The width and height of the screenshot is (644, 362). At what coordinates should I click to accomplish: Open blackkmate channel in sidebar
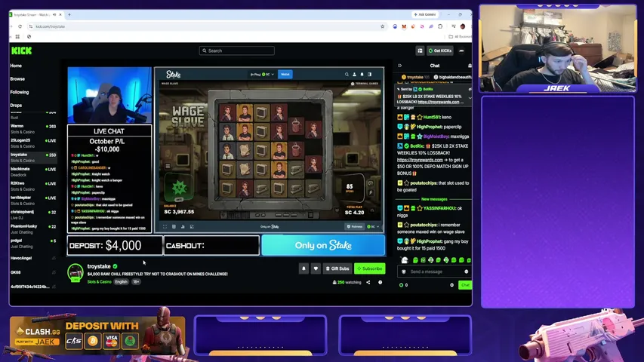coord(33,171)
